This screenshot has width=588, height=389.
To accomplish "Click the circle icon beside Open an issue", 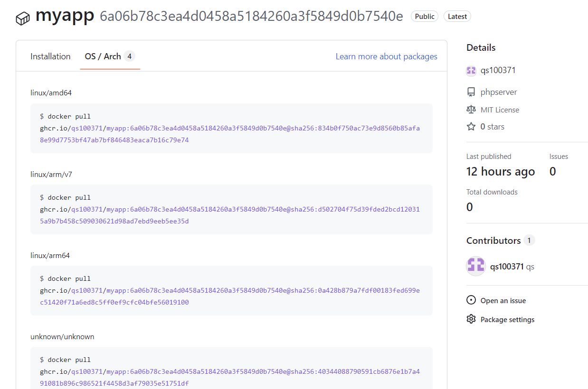I will [x=471, y=300].
